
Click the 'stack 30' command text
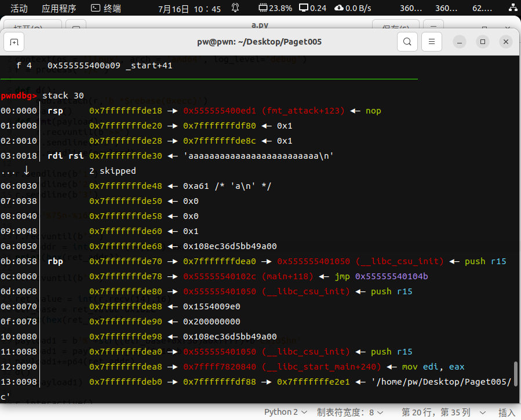pyautogui.click(x=63, y=96)
